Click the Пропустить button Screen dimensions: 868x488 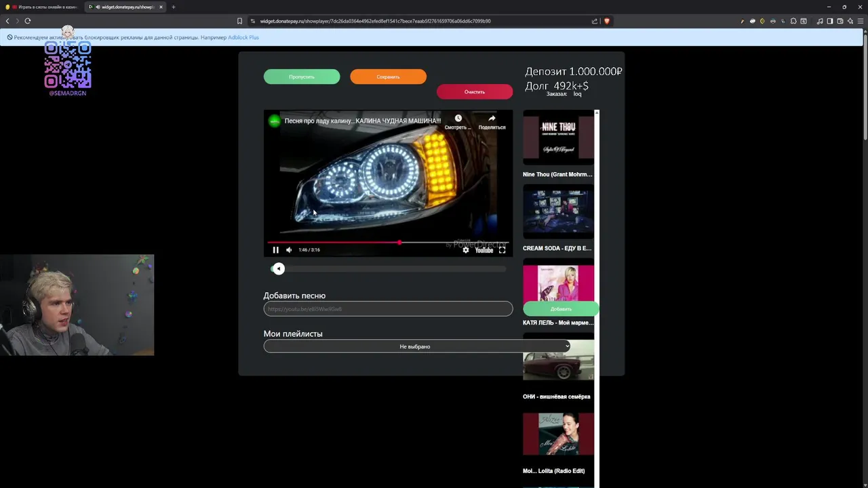pos(302,77)
